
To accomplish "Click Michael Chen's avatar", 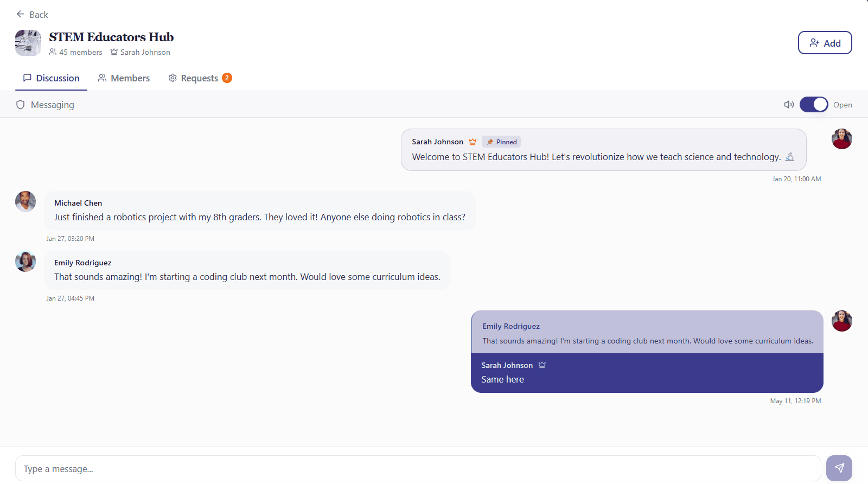I will (x=25, y=201).
